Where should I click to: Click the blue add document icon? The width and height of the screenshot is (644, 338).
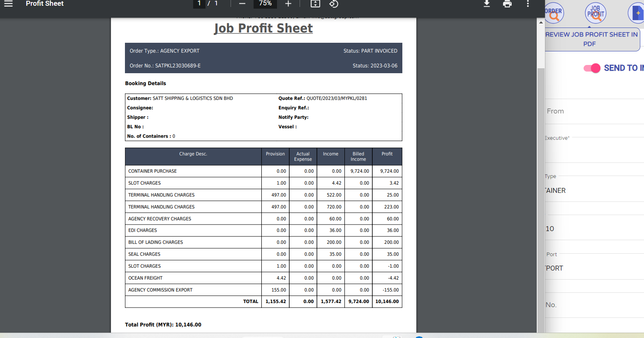[636, 13]
